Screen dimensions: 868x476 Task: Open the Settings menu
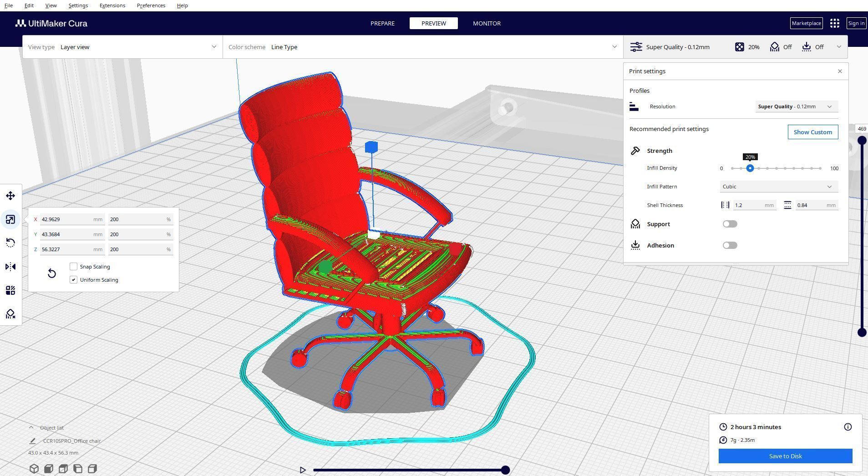pyautogui.click(x=78, y=5)
